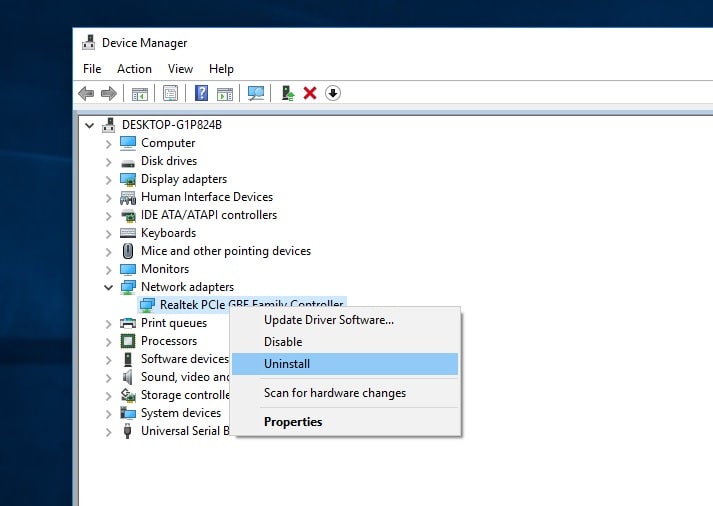
Task: Select the Realtek PCIe GBE Family Controller label
Action: pos(251,305)
